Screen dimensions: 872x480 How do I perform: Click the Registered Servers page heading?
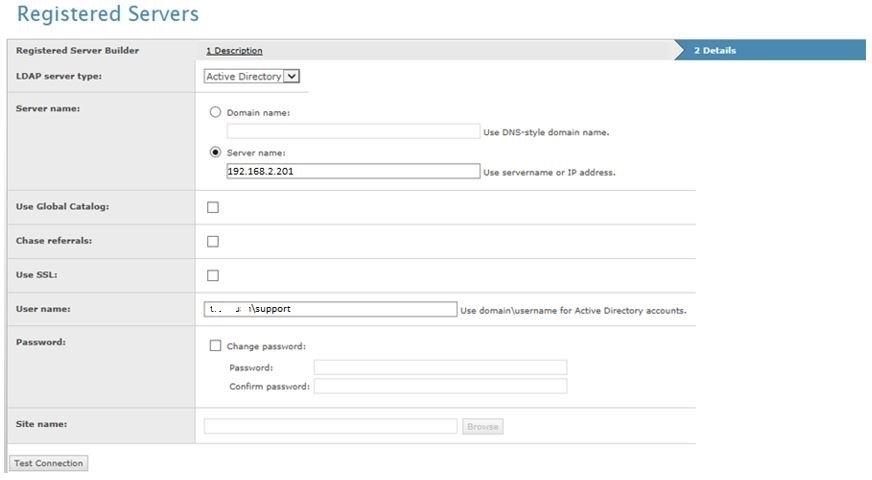click(108, 15)
